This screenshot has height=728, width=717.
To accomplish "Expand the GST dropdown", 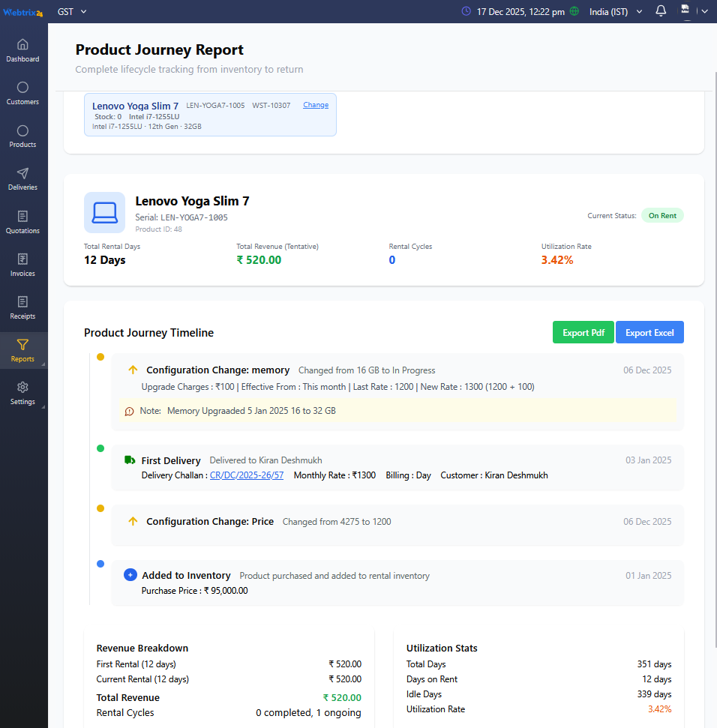I will [72, 11].
